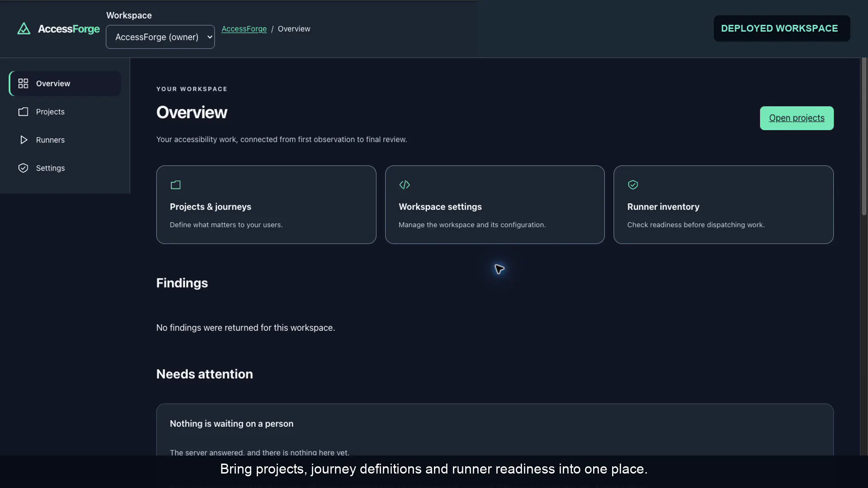
Task: Open the Workspace settings card
Action: (x=495, y=205)
